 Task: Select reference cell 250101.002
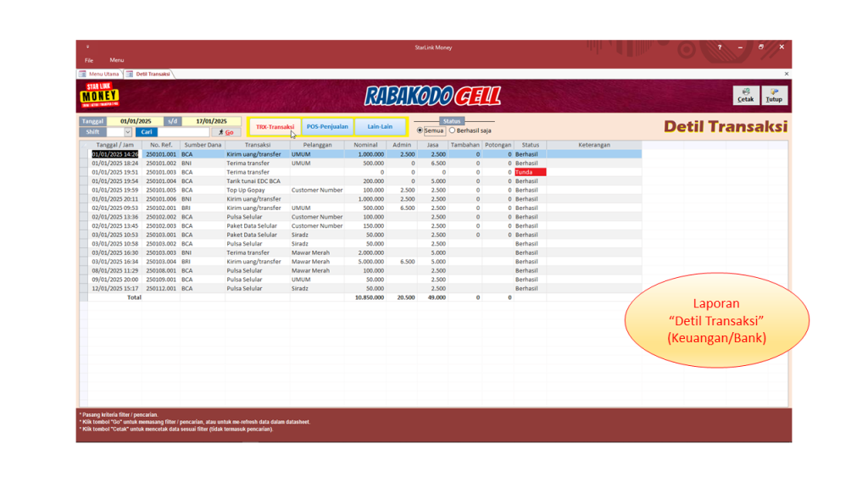[x=161, y=164]
